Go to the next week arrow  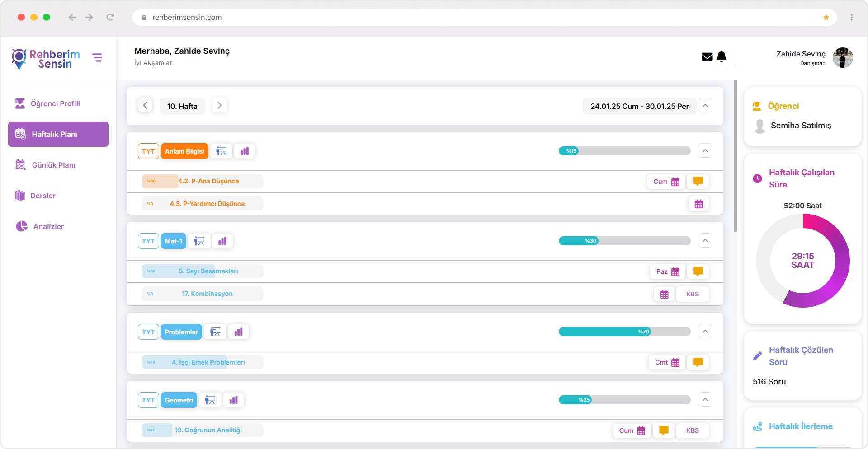(x=220, y=106)
